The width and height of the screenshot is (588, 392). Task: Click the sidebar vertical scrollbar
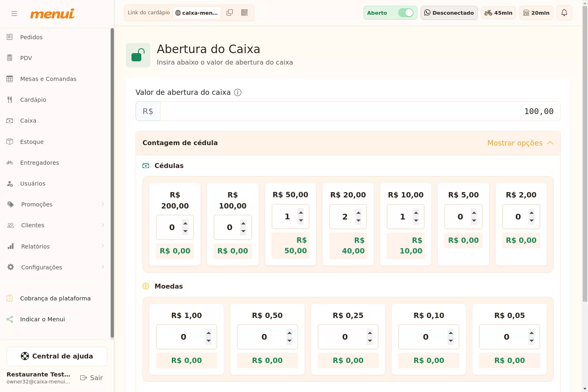pos(112,183)
